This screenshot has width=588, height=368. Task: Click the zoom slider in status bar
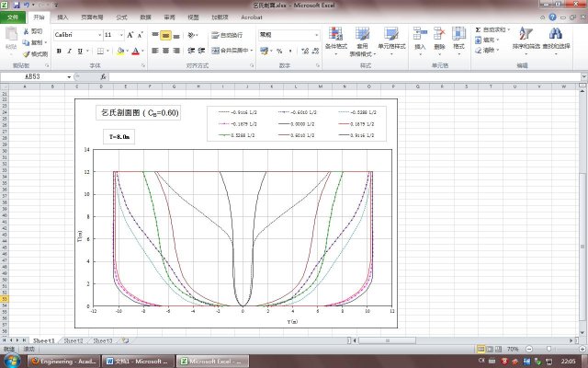pos(547,350)
